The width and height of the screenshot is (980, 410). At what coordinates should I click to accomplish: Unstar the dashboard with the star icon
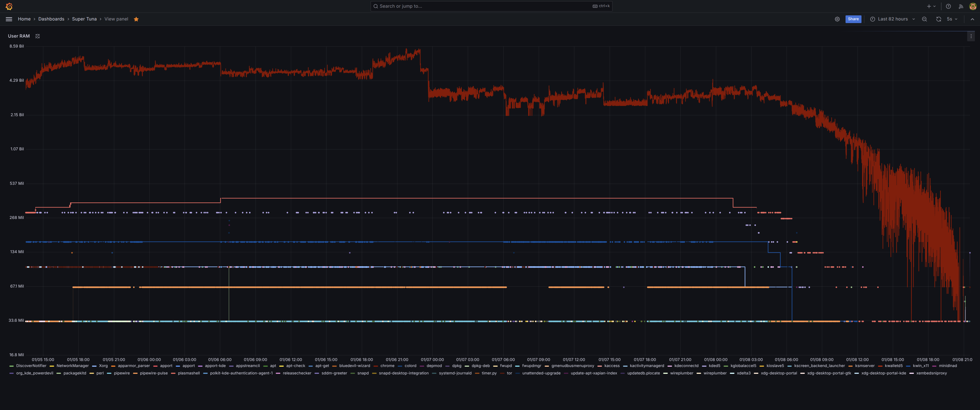pos(136,19)
